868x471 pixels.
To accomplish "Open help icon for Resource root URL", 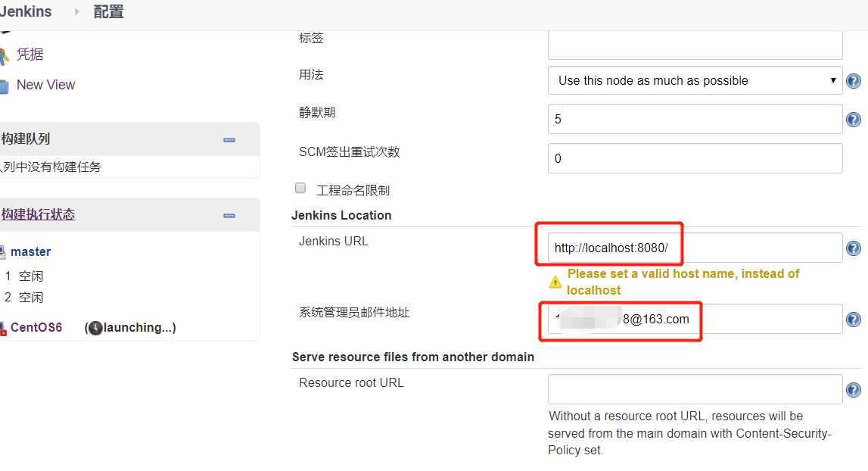I will 854,390.
